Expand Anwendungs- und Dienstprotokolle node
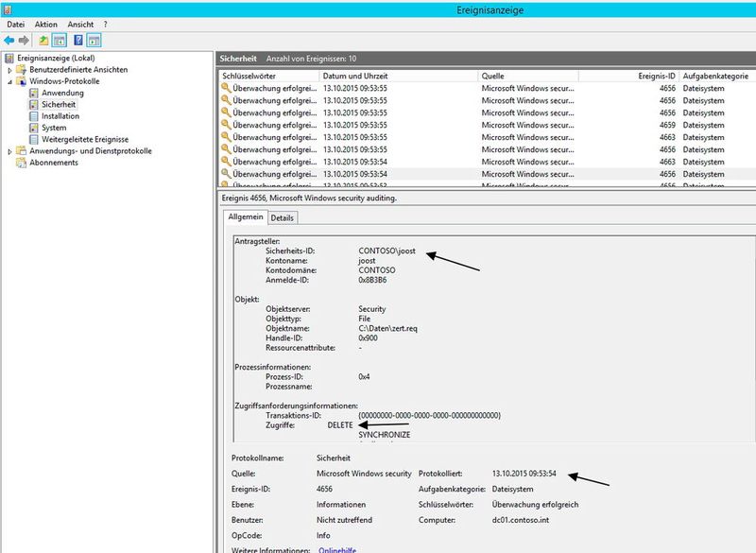The image size is (756, 553). [x=9, y=150]
